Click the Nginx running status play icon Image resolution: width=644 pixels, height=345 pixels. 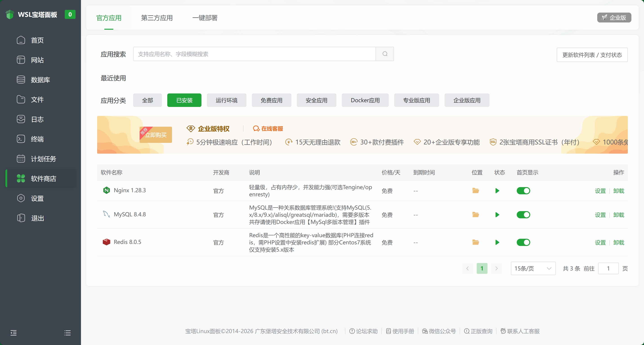coord(497,191)
